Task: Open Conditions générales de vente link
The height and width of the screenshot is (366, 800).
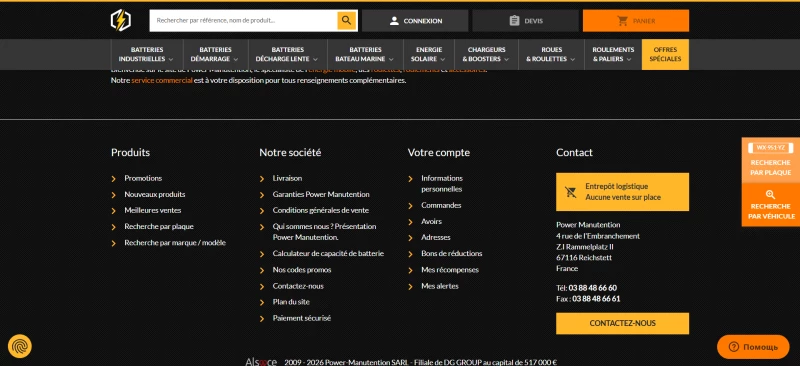Action: [320, 210]
